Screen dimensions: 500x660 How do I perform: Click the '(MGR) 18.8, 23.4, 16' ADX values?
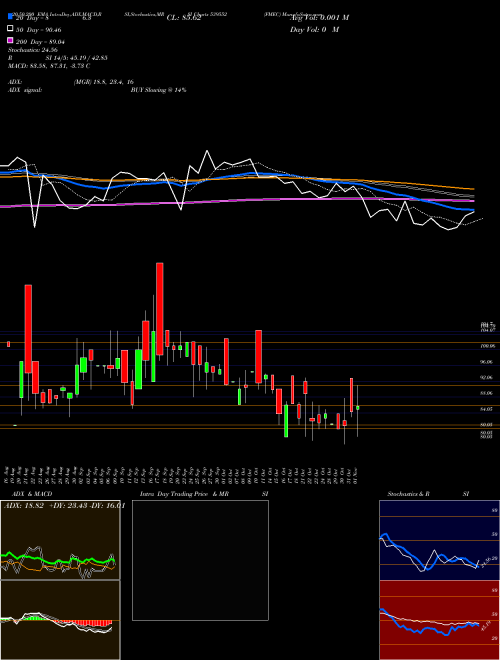coord(104,82)
